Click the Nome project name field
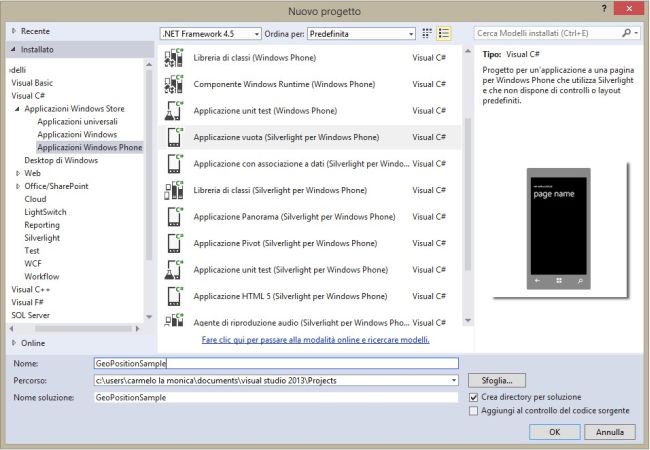The height and width of the screenshot is (450, 650). coord(276,363)
